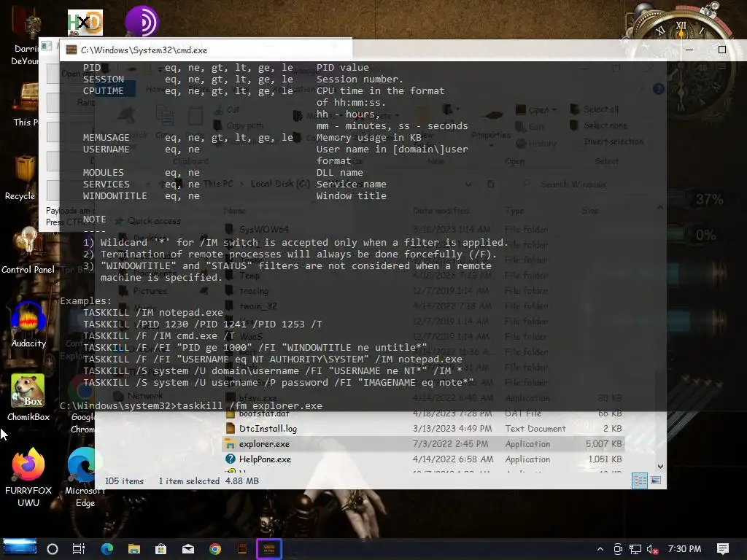This screenshot has height=560, width=747.
Task: Select the active cmd taskbar button
Action: point(269,549)
